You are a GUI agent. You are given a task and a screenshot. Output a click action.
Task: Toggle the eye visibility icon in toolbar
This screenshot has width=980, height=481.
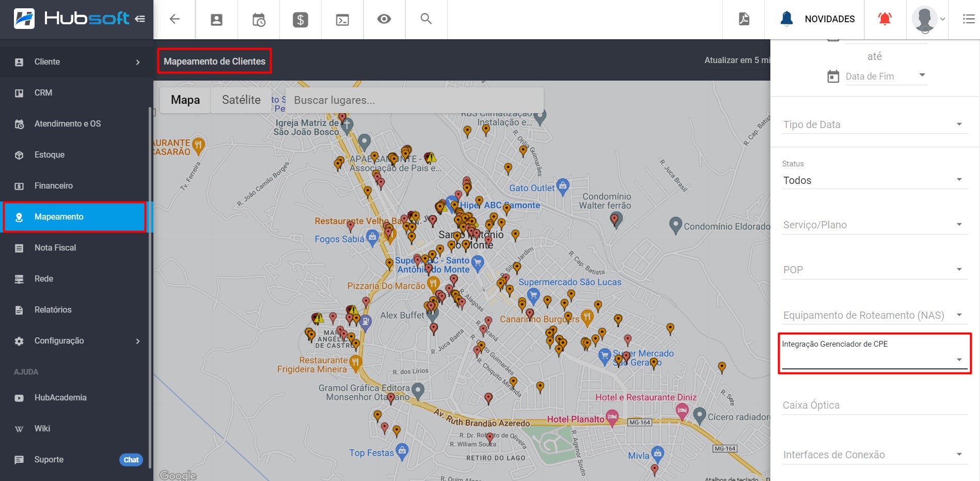384,19
